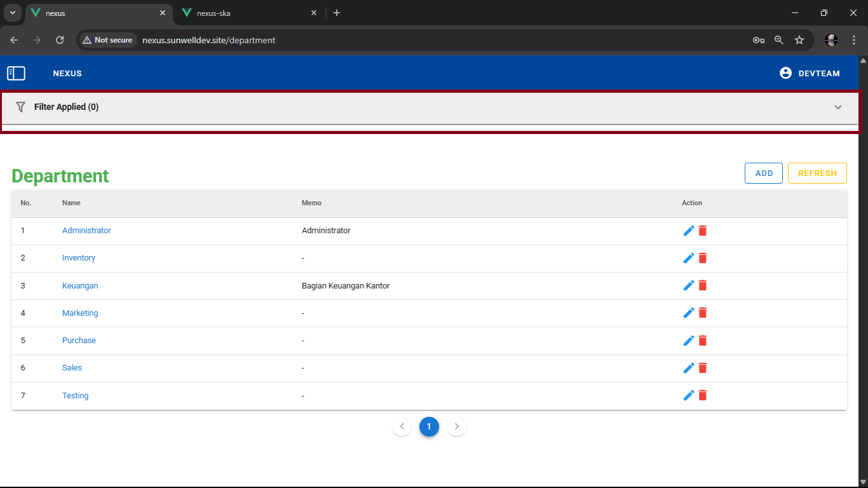Image resolution: width=868 pixels, height=488 pixels.
Task: Edit the Keuangan department with pencil icon
Action: click(688, 286)
